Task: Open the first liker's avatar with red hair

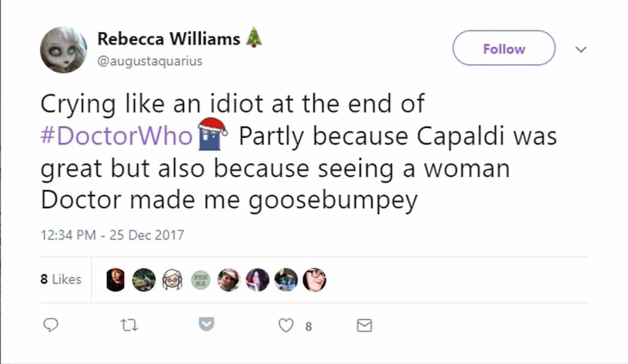Action: (x=116, y=280)
